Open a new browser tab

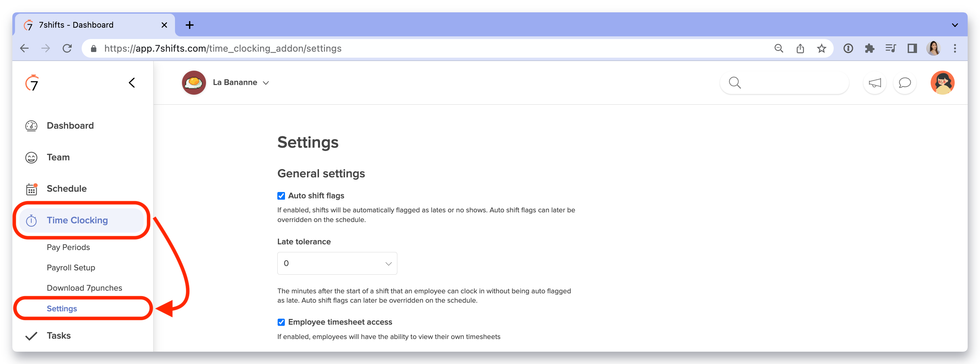point(189,25)
